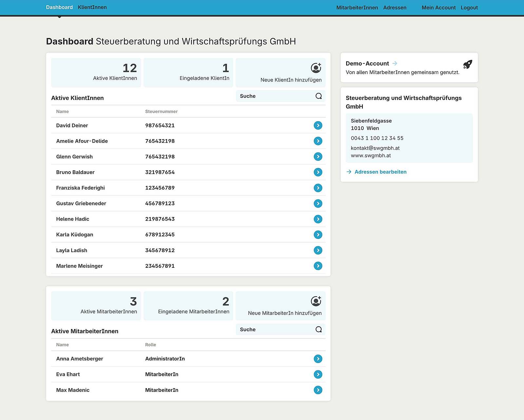Open Anna Ametsberger's details arrow
Viewport: 524px width, 420px height.
(318, 359)
